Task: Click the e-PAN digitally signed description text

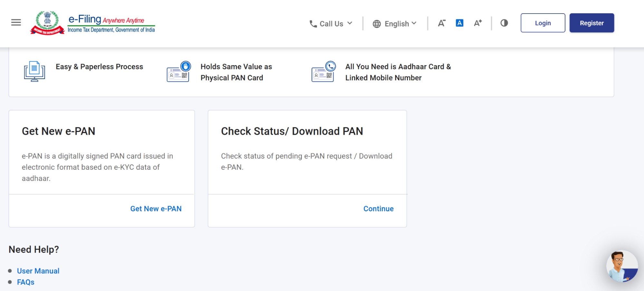Action: pyautogui.click(x=97, y=167)
